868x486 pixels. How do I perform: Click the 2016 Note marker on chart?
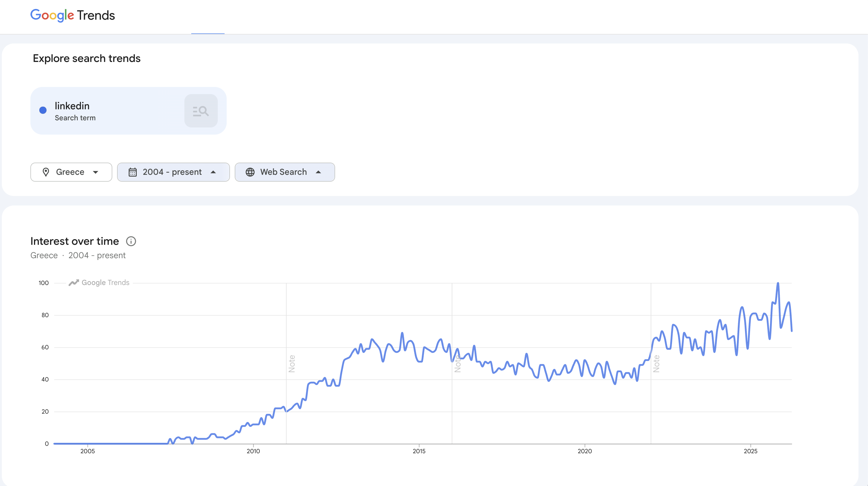pos(458,364)
